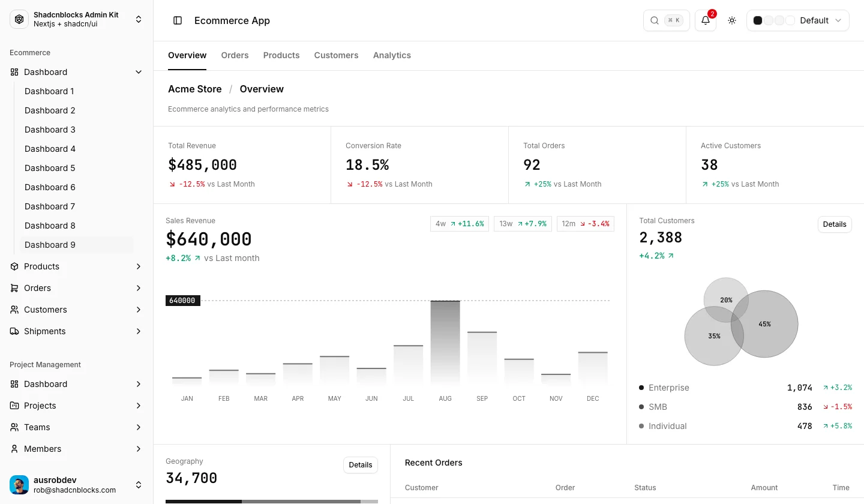Expand the Customers sidebar group
The width and height of the screenshot is (864, 504).
(x=77, y=310)
